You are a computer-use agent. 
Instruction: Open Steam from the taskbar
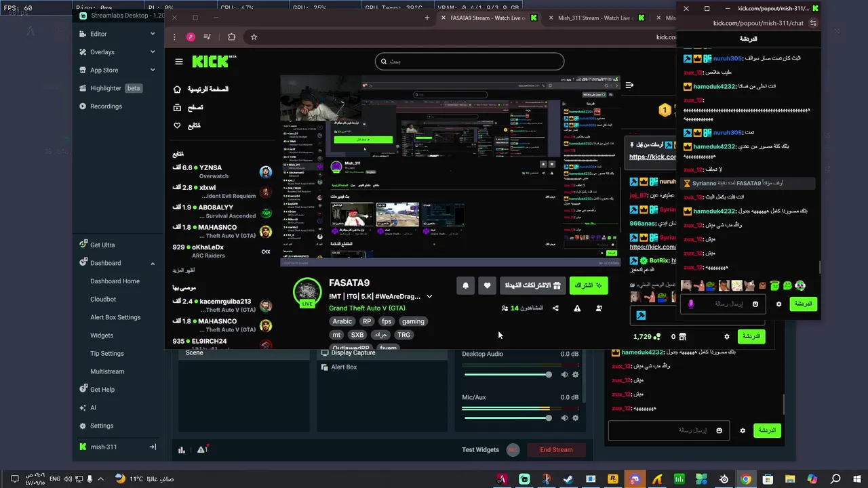[568, 479]
